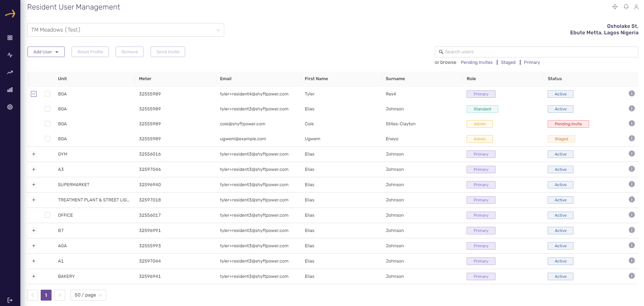This screenshot has height=306, width=644.
Task: Click info icon for A3 row
Action: coord(632,169)
